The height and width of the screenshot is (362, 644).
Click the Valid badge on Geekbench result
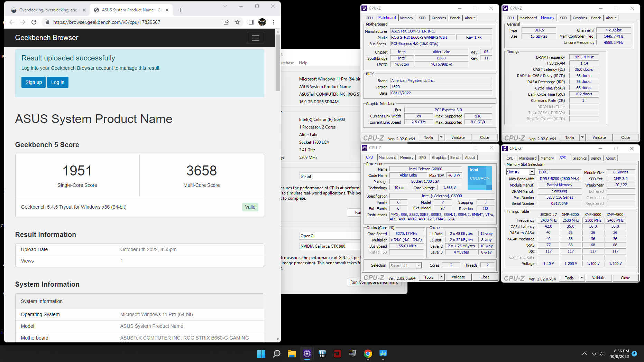[250, 207]
